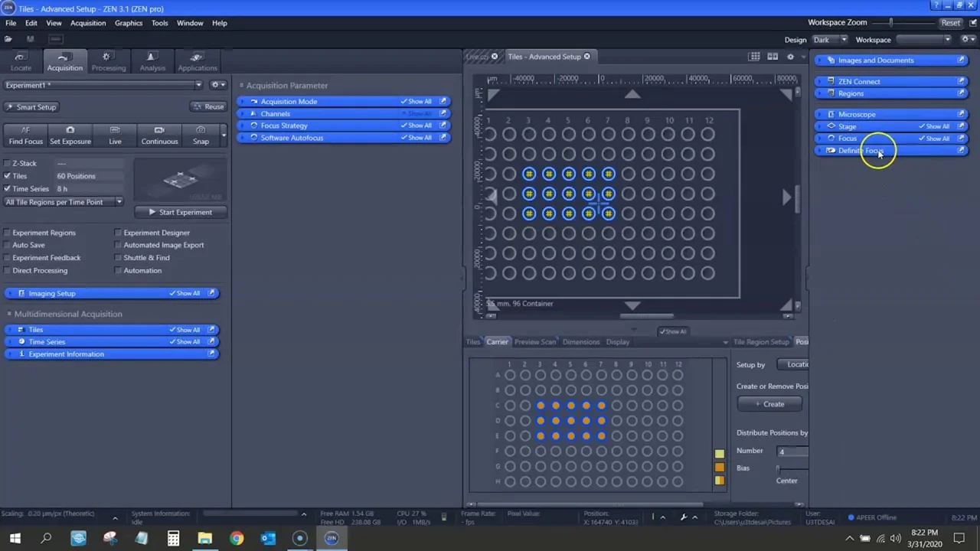The width and height of the screenshot is (980, 551).
Task: Click the wrench icon in the status bar
Action: point(684,517)
